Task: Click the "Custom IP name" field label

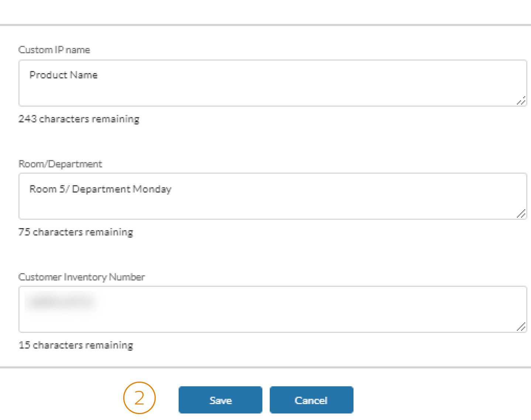Action: [x=54, y=50]
